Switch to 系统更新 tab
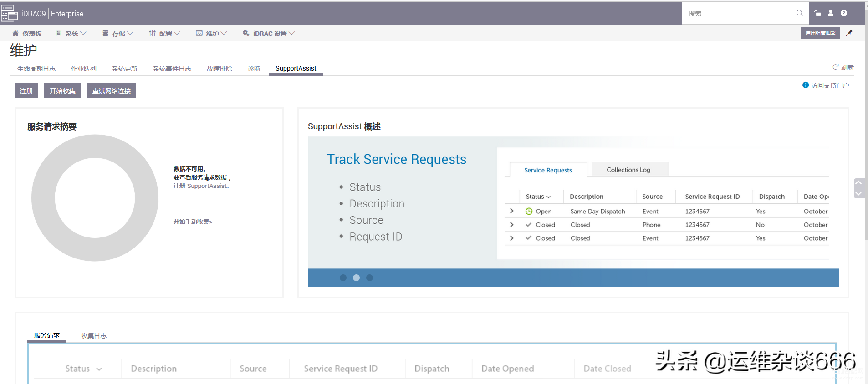 tap(125, 69)
